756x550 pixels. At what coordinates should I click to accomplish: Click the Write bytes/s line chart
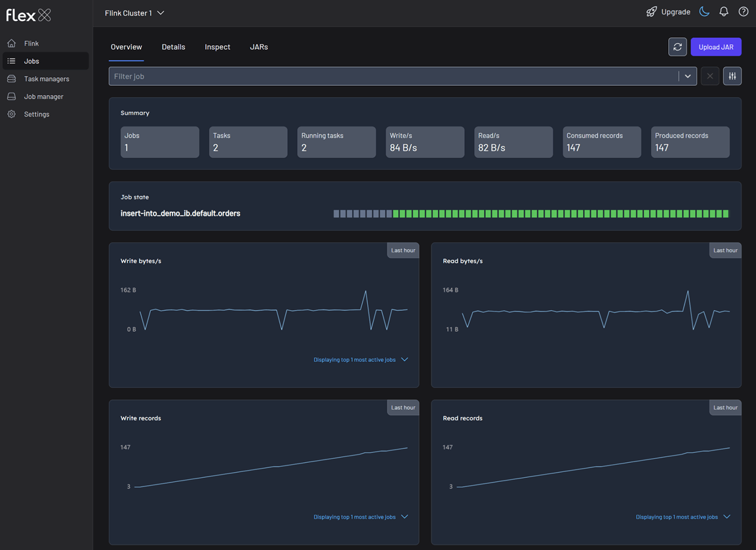pyautogui.click(x=273, y=310)
